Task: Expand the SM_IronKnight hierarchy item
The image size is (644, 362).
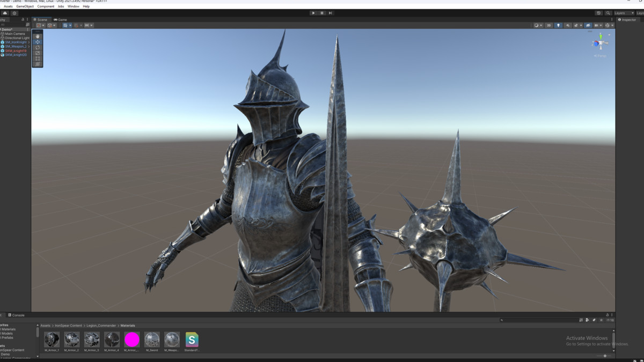Action: pos(28,42)
